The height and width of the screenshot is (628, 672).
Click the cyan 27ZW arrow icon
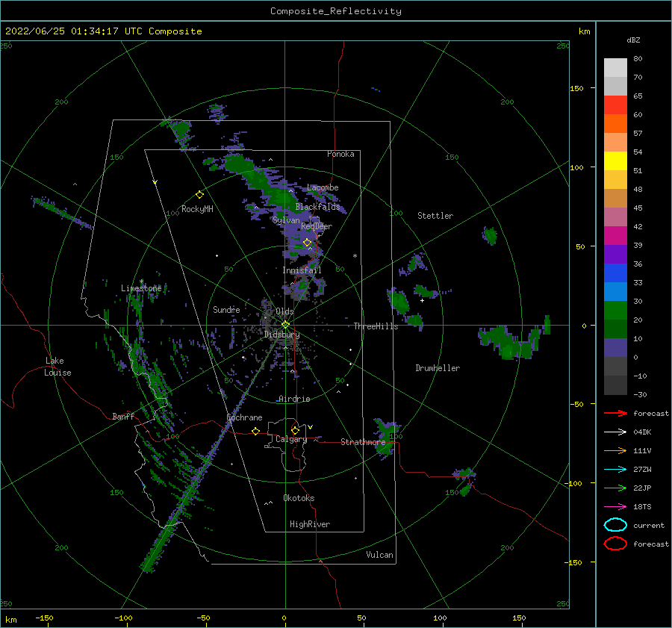[x=615, y=470]
